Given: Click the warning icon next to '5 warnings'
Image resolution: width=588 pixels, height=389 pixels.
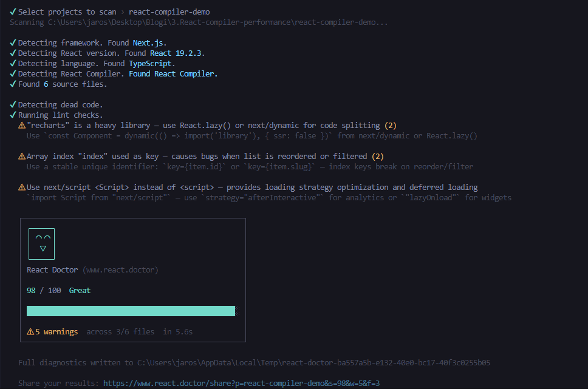Looking at the screenshot, I should click(30, 332).
